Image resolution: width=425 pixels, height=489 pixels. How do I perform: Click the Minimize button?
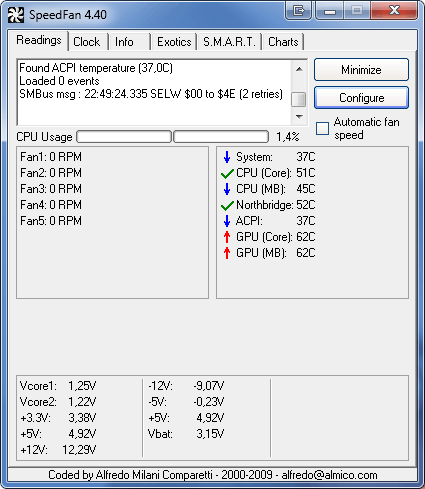361,70
